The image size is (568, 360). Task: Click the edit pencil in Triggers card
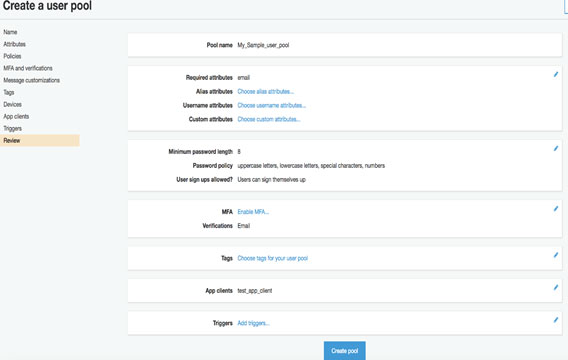click(x=556, y=320)
